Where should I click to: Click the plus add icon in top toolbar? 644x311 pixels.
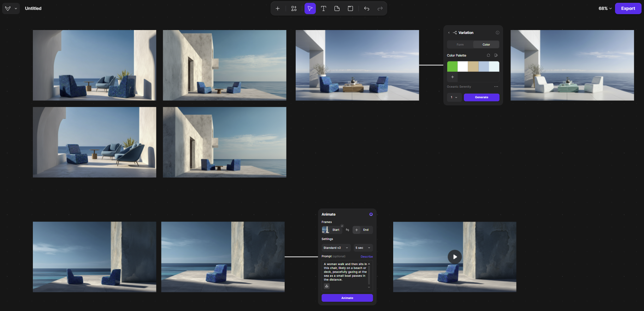click(x=278, y=8)
